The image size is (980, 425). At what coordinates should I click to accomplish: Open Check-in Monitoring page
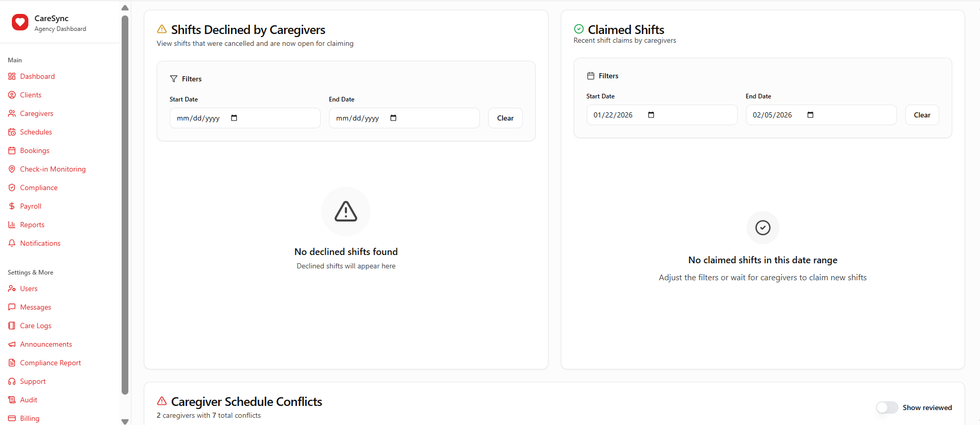pos(53,169)
